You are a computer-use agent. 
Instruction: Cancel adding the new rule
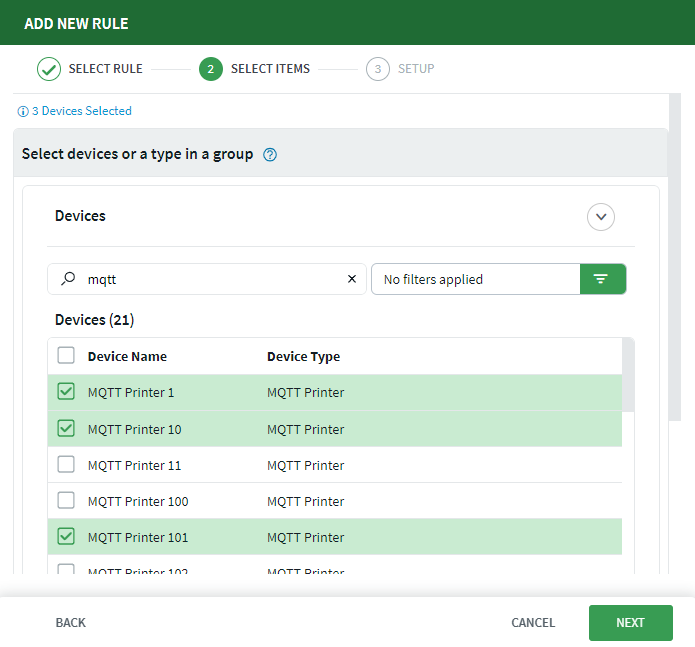pos(533,623)
